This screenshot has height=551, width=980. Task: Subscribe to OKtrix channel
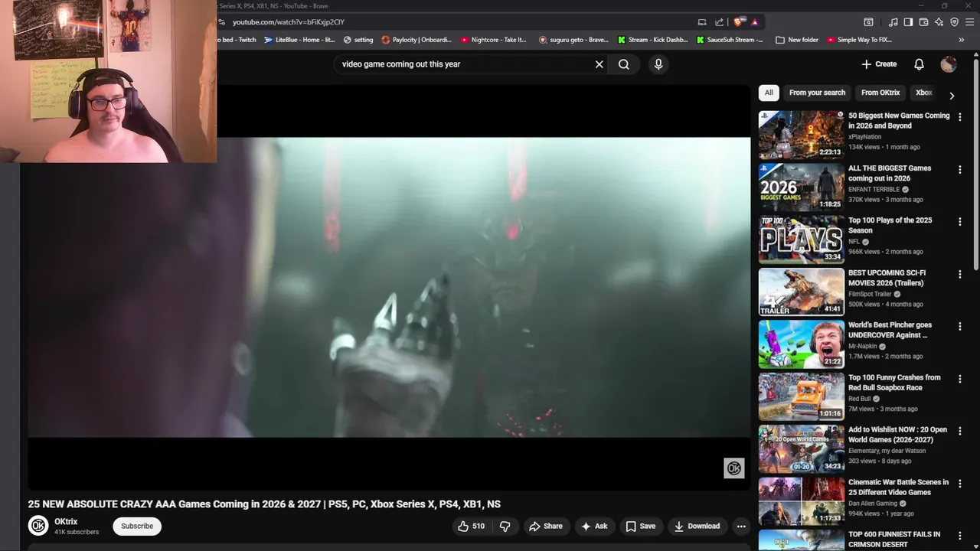pos(137,526)
